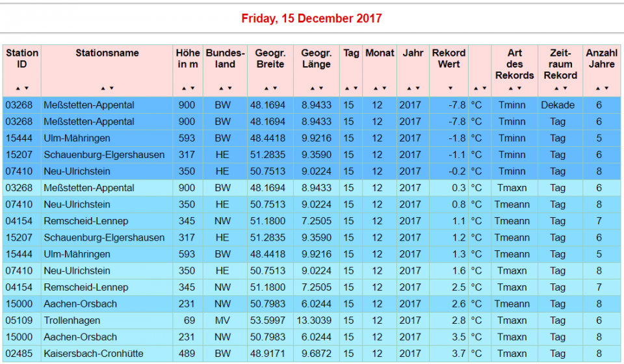Click the Friday, 15 December 2017 heading
Screen dimensions: 624x364
(x=311, y=18)
